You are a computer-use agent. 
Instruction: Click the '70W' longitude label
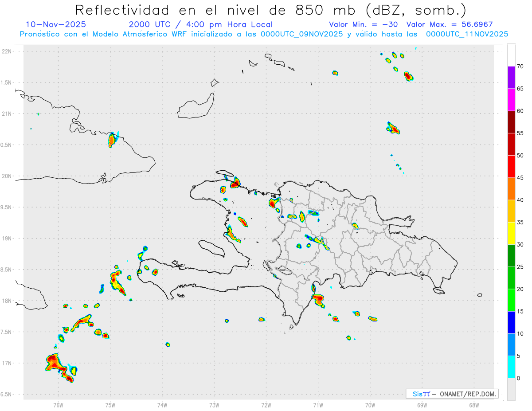(370, 405)
